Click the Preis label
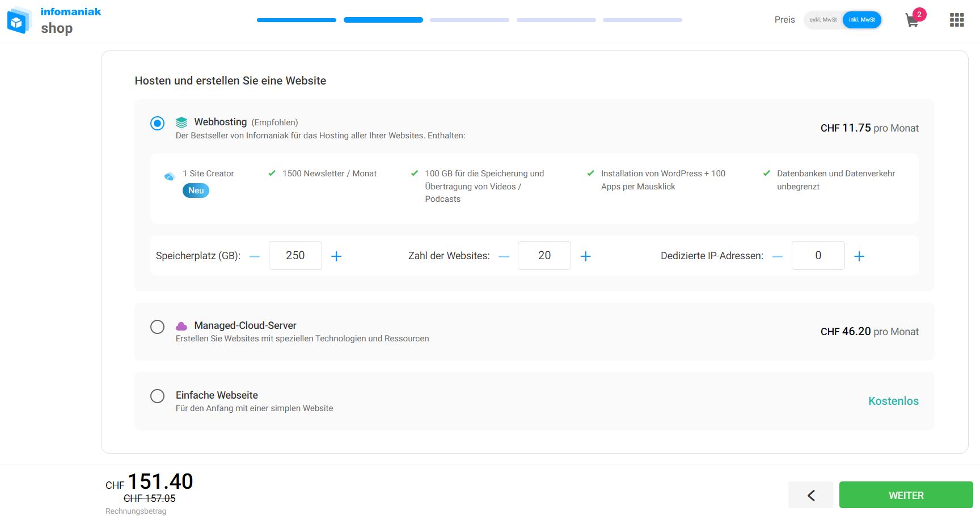This screenshot has height=516, width=980. (x=785, y=20)
